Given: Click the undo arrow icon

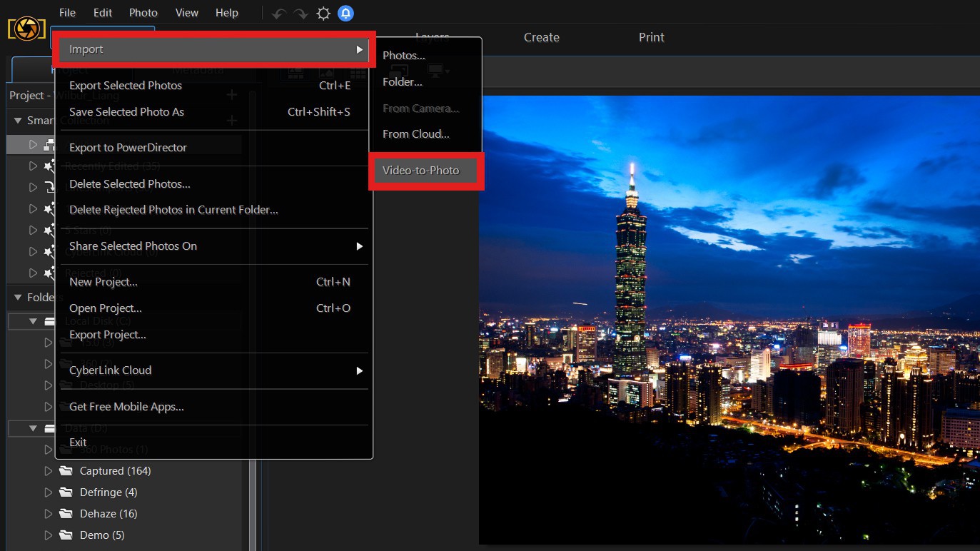Looking at the screenshot, I should 279,14.
